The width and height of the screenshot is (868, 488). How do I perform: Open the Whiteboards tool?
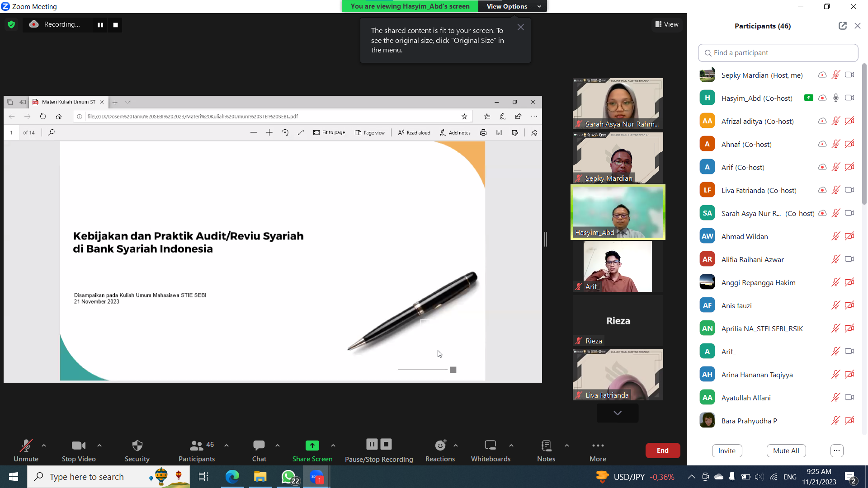click(x=491, y=446)
